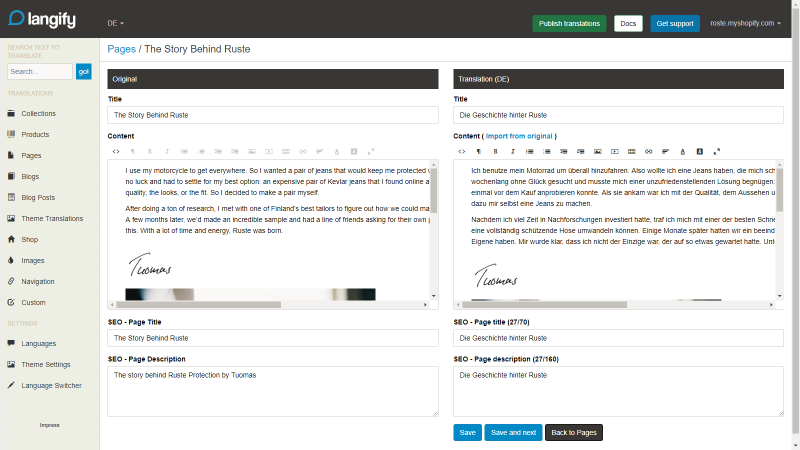Insert table in translation editor toolbar
The height and width of the screenshot is (450, 800).
[x=632, y=152]
